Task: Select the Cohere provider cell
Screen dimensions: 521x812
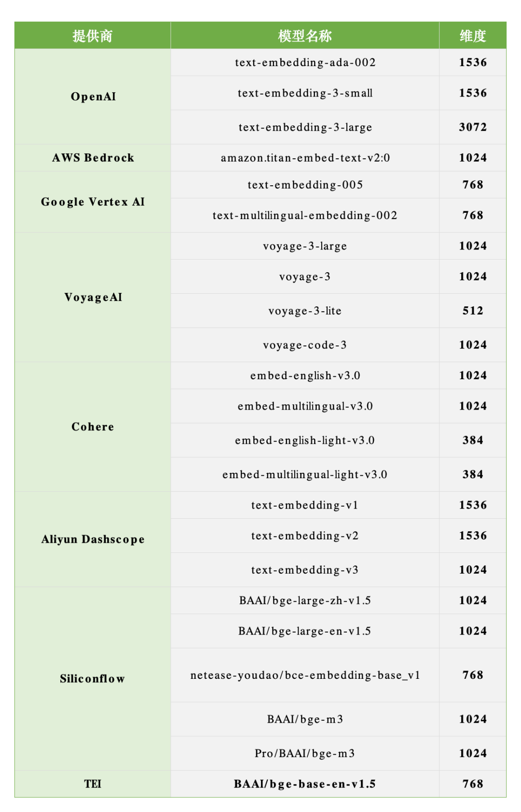Action: tap(93, 427)
